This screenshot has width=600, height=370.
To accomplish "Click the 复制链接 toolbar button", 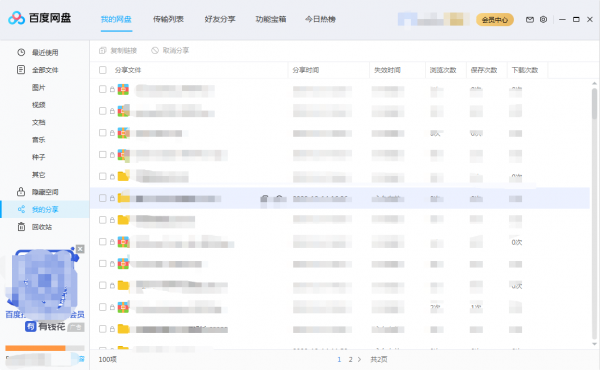I will click(118, 51).
